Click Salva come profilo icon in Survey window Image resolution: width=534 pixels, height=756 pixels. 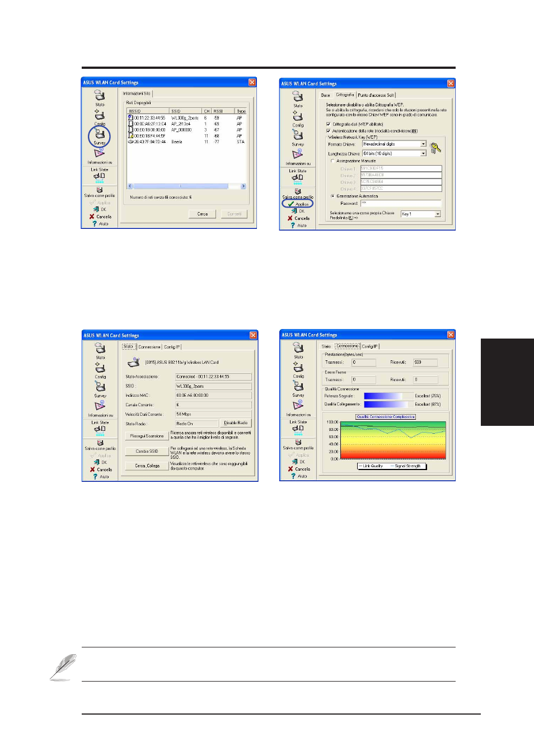100,190
